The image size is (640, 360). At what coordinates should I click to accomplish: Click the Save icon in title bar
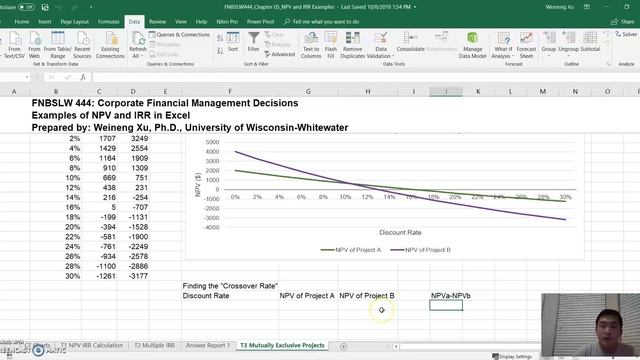45,7
